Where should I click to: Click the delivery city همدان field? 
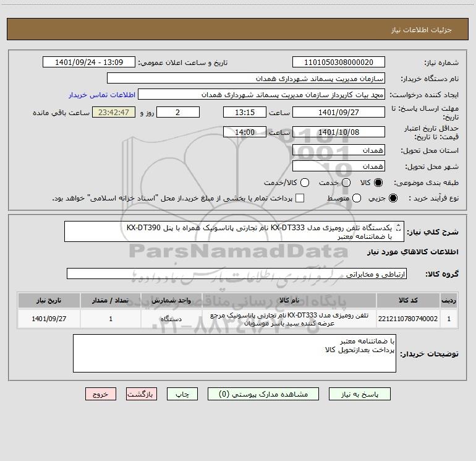[x=339, y=166]
